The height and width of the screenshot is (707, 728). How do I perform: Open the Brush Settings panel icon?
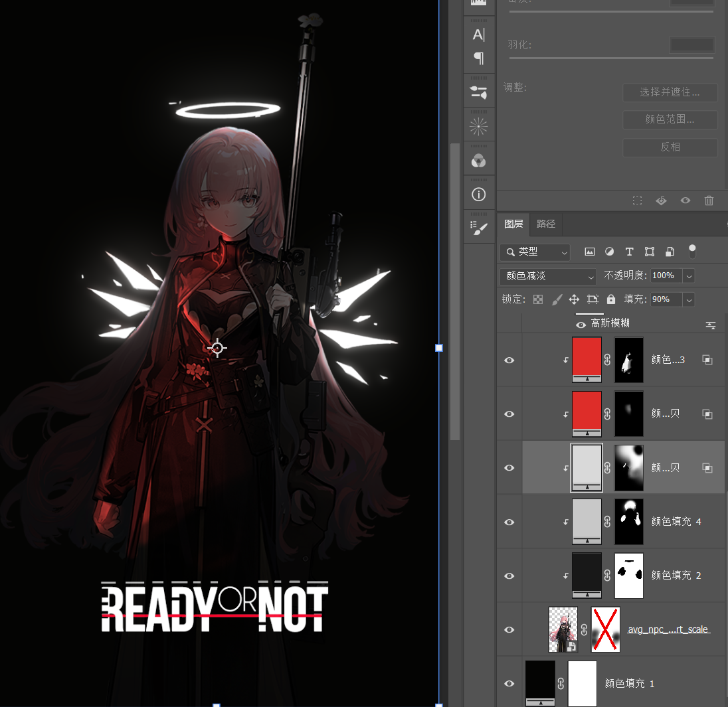[x=478, y=228]
